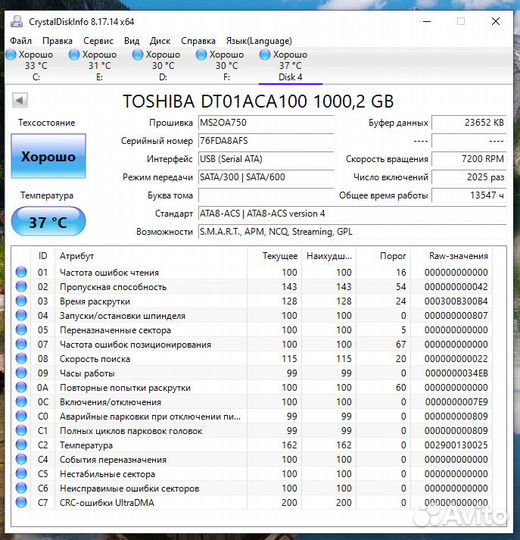
Task: Click the empty Буква тома field
Action: pyautogui.click(x=266, y=196)
